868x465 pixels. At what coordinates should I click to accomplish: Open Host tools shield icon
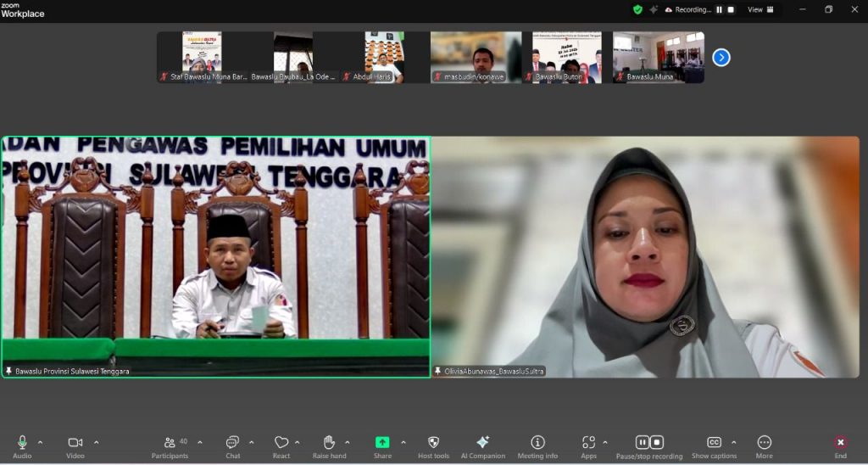pos(433,443)
